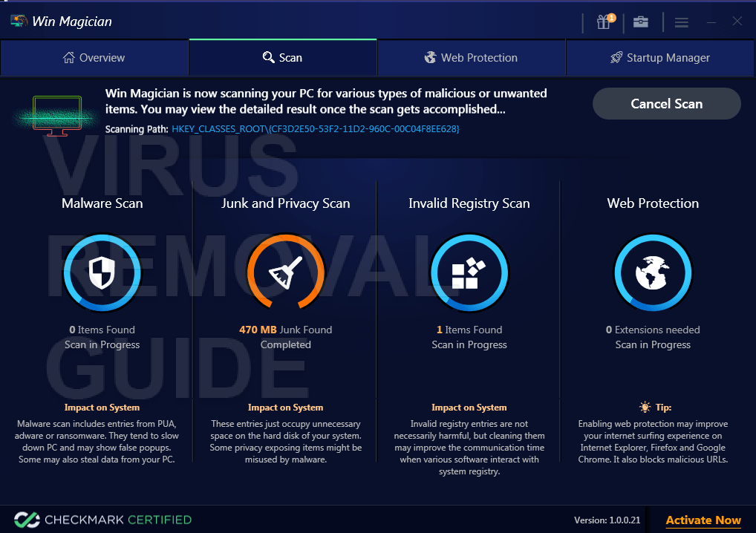The height and width of the screenshot is (533, 756).
Task: Click the Activate Now link
Action: tap(703, 520)
